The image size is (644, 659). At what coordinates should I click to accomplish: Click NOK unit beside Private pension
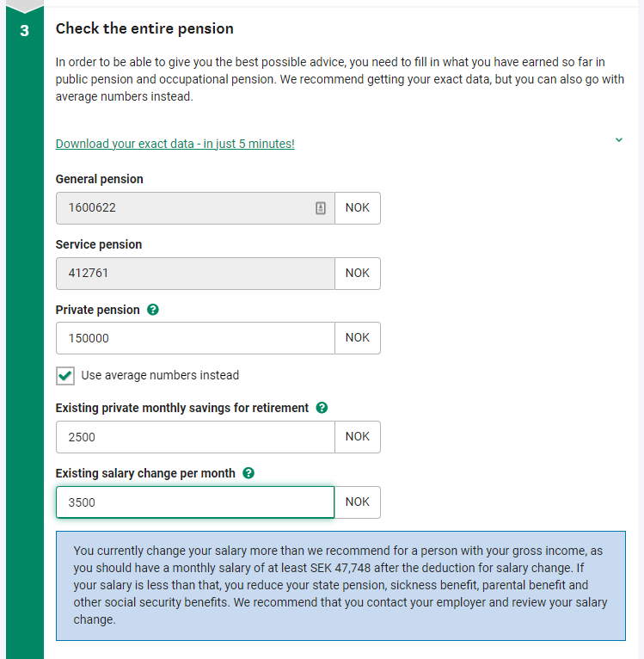pos(357,338)
